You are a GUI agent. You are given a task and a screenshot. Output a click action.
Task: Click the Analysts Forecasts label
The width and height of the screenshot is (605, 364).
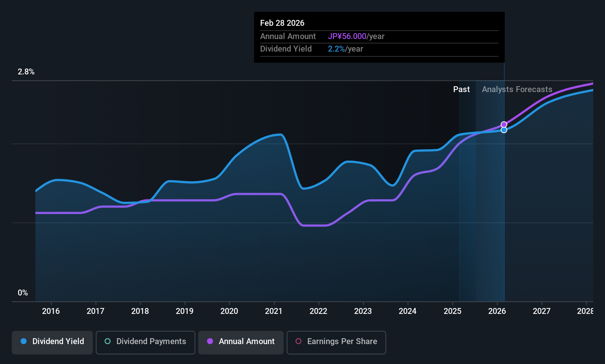pyautogui.click(x=517, y=89)
